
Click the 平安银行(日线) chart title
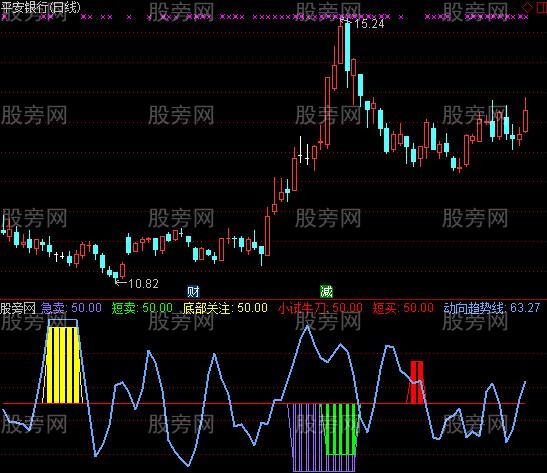point(40,8)
